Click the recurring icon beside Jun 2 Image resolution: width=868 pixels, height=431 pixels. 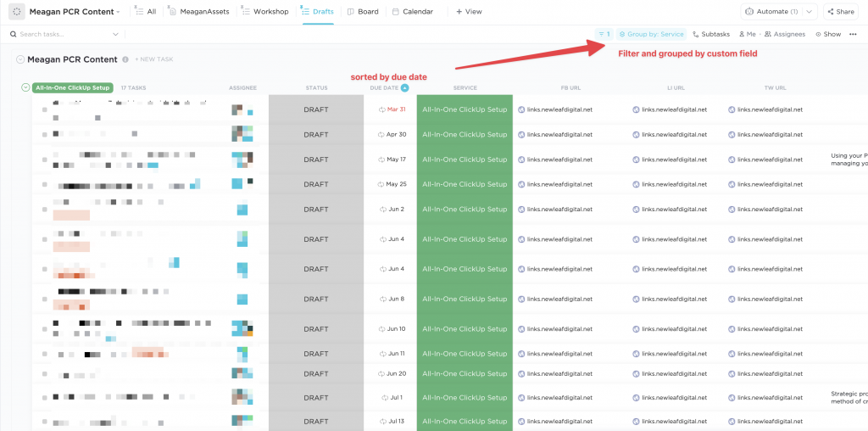(x=383, y=210)
